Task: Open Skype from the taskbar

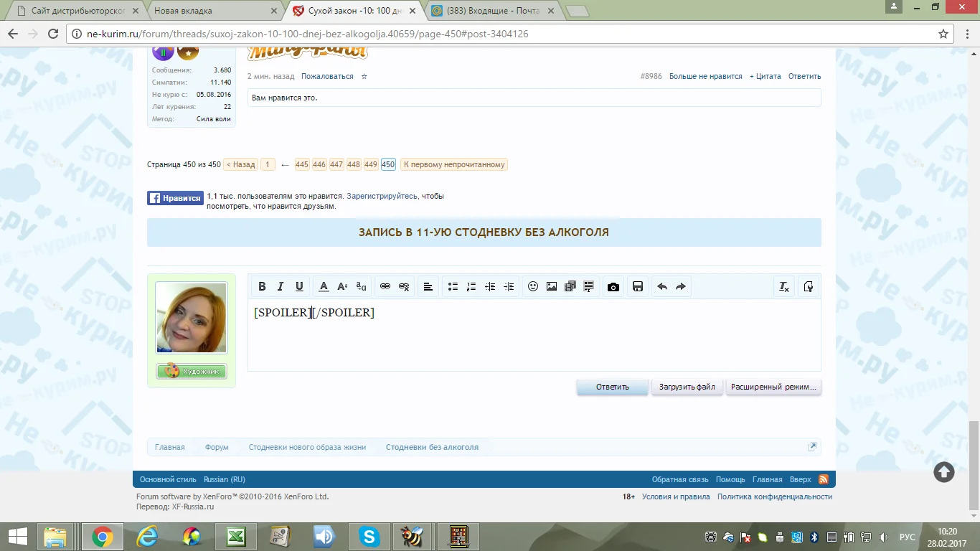Action: (x=369, y=536)
